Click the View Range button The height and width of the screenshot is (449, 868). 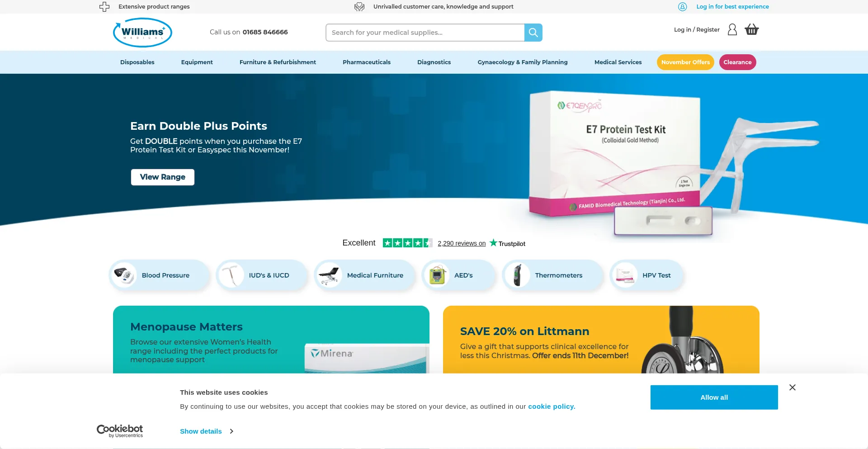163,177
